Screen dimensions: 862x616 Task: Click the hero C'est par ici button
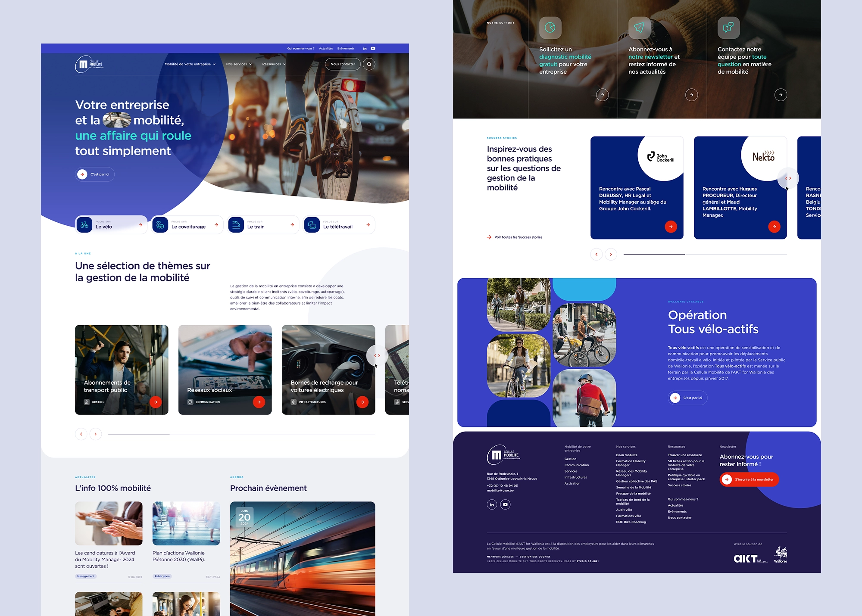point(95,174)
